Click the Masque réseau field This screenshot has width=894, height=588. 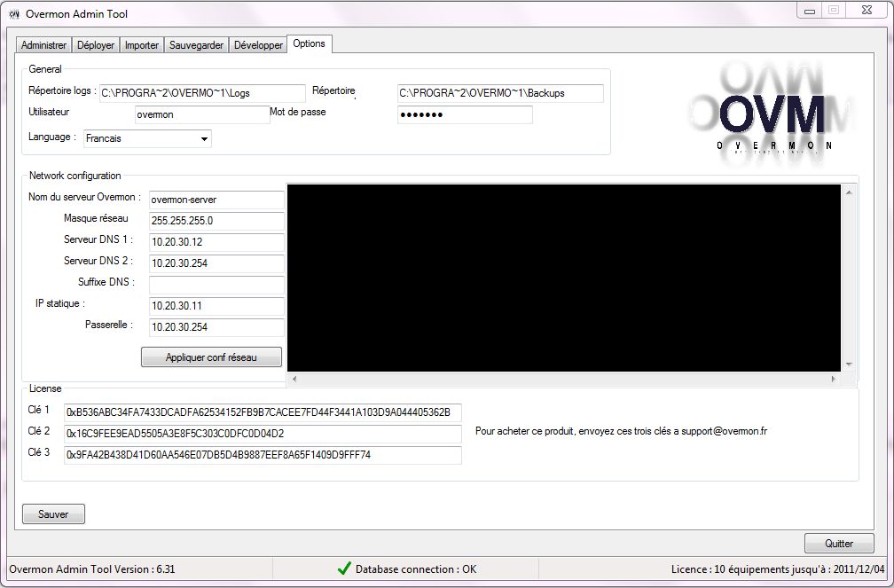[216, 221]
